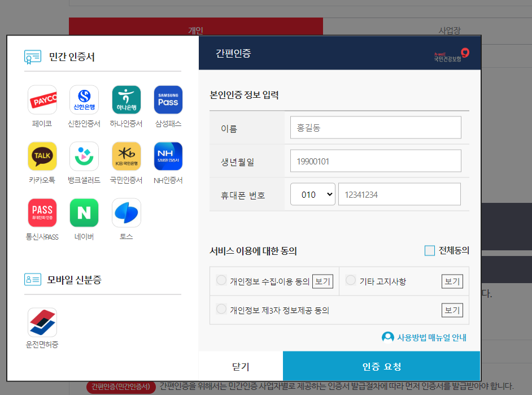This screenshot has width=532, height=395.
Task: Select the KB 국민인증서 icon
Action: (126, 156)
